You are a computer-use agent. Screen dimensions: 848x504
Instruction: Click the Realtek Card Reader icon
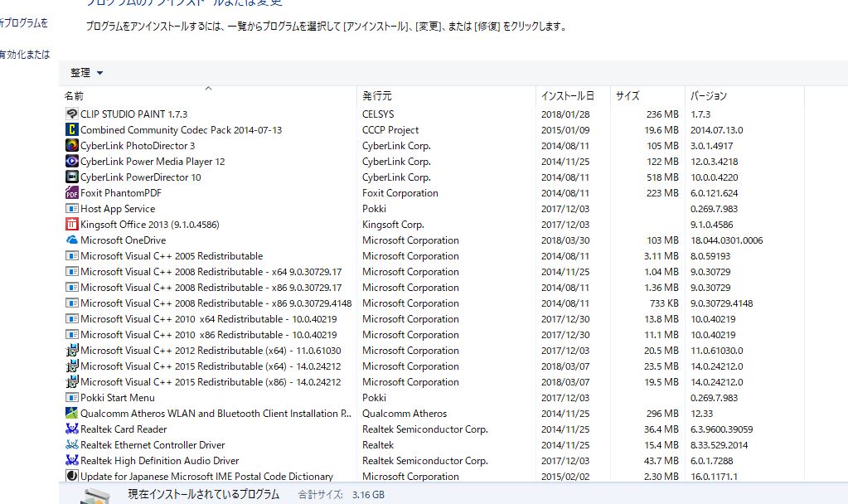[72, 429]
